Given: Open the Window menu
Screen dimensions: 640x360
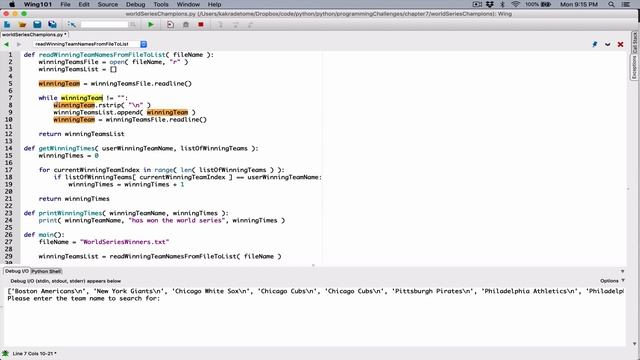Looking at the screenshot, I should [x=188, y=4].
